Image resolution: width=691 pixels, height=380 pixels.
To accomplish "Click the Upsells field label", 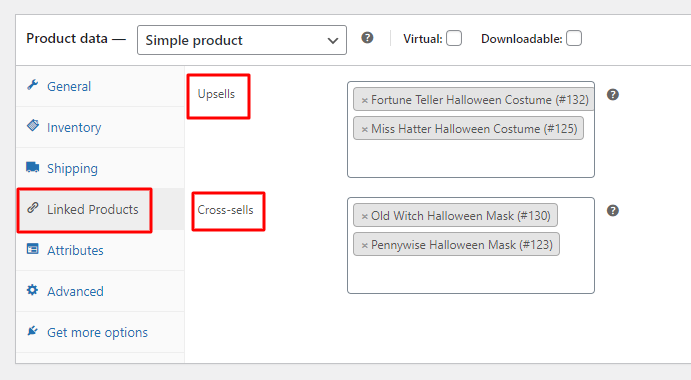I will [x=216, y=94].
